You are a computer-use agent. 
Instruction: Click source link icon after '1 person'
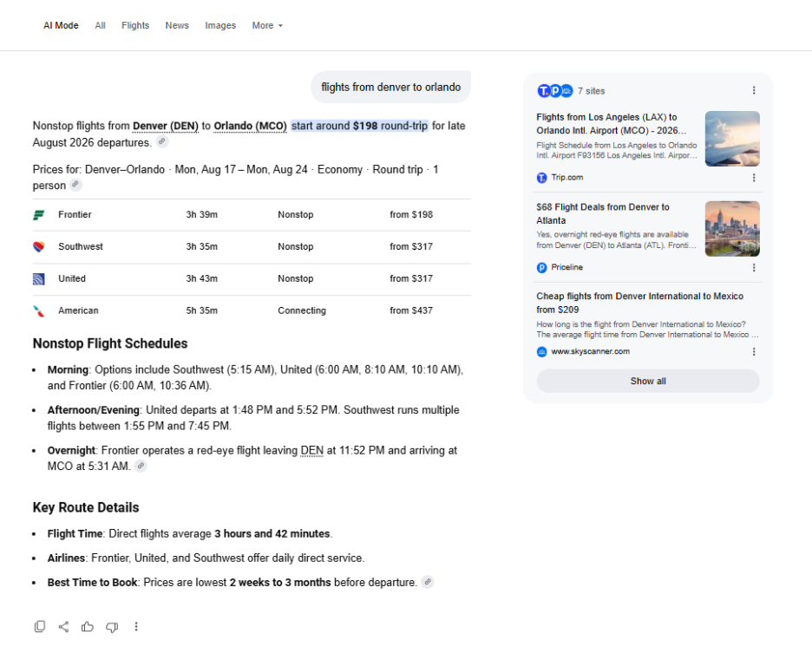click(x=75, y=185)
